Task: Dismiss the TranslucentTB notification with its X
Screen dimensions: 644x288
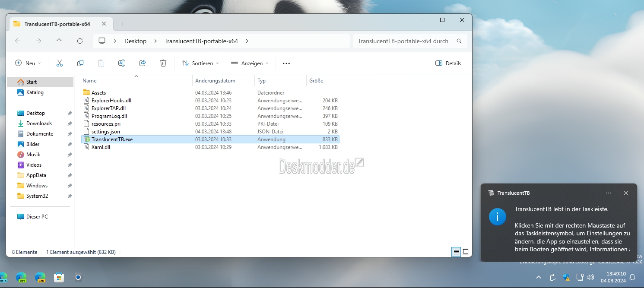Action: [x=626, y=193]
